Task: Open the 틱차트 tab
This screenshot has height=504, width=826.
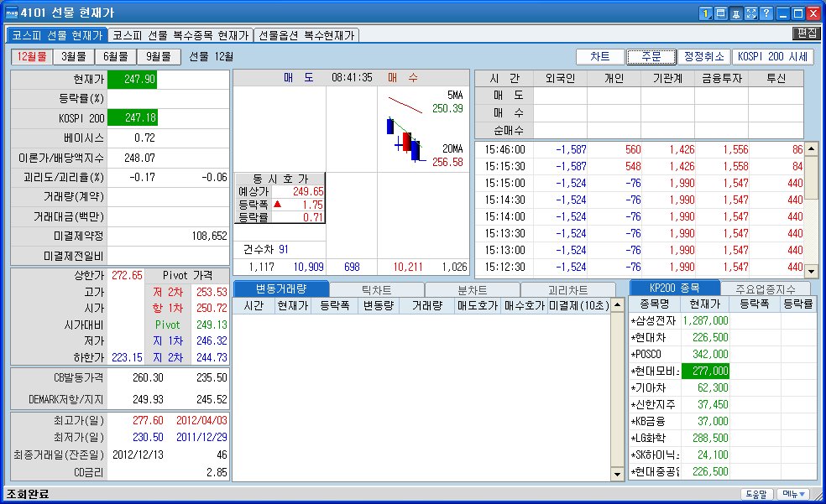Action: pos(376,289)
